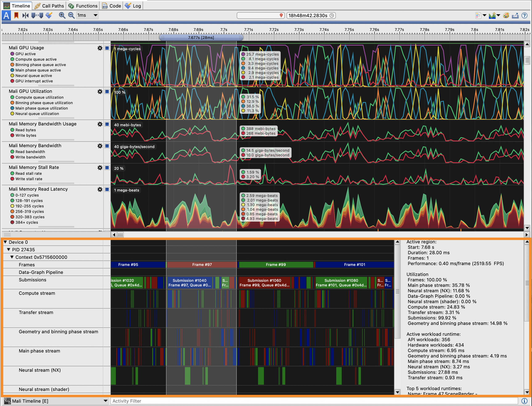
Task: Collapse the PID 27435 tree node
Action: pyautogui.click(x=8, y=249)
